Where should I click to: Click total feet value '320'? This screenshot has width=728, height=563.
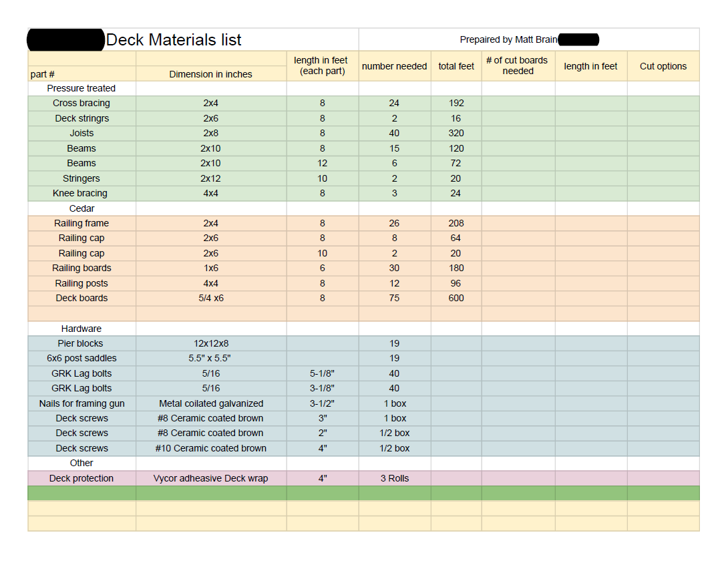point(456,133)
